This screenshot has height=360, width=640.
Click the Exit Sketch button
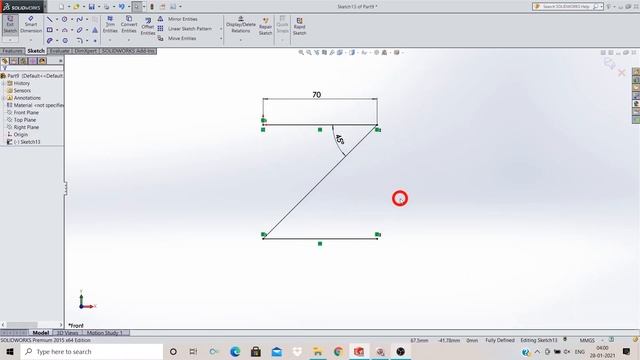(x=10, y=25)
